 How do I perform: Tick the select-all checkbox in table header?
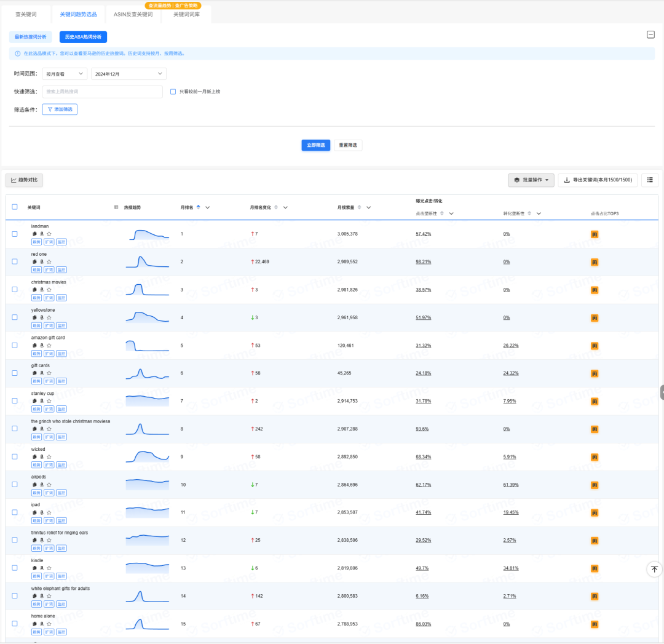pyautogui.click(x=15, y=207)
